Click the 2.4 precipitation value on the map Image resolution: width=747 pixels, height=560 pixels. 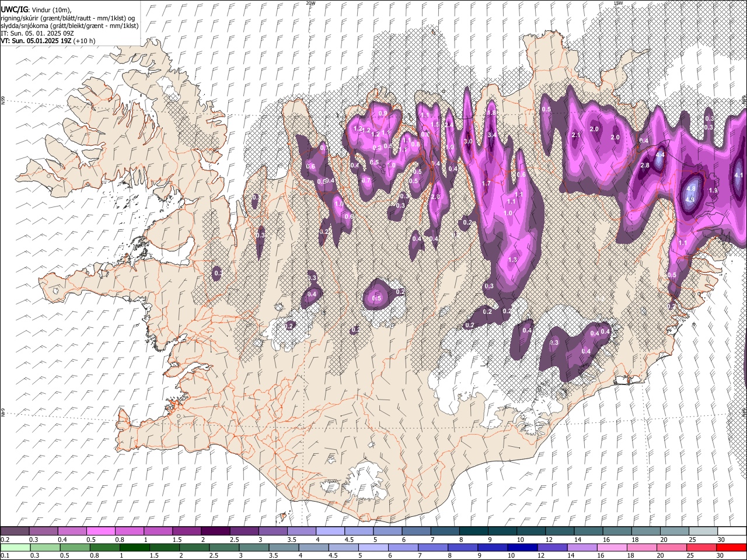pyautogui.click(x=449, y=125)
